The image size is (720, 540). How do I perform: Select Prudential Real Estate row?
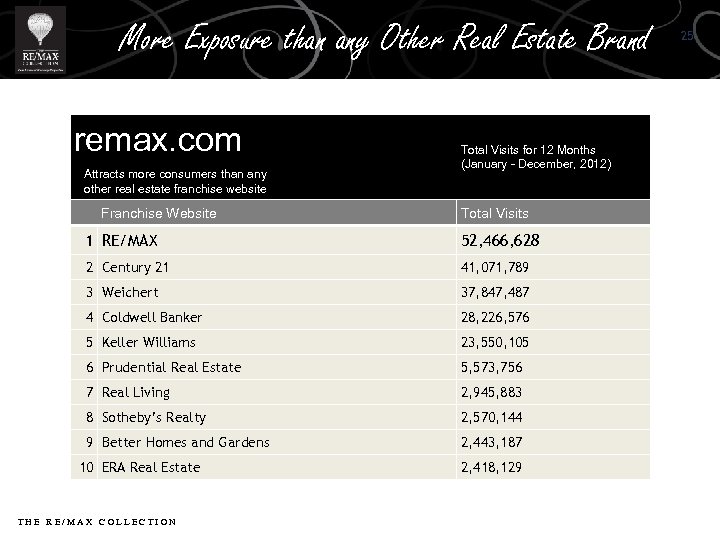(x=171, y=367)
